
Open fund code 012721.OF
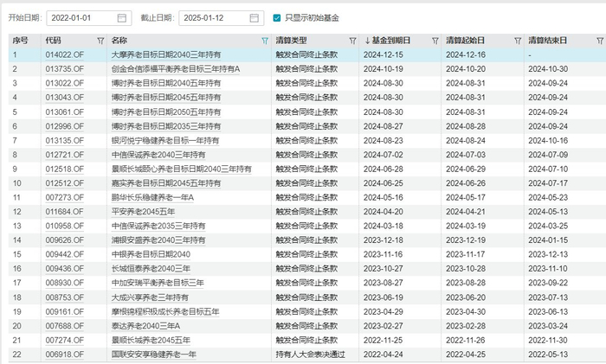(x=65, y=155)
